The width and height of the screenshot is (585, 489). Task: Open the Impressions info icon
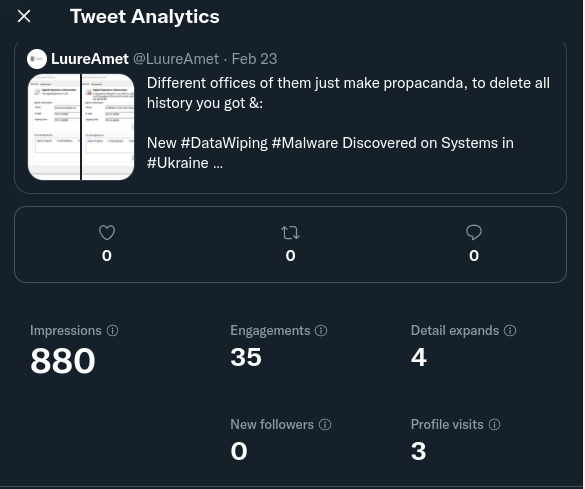[113, 330]
